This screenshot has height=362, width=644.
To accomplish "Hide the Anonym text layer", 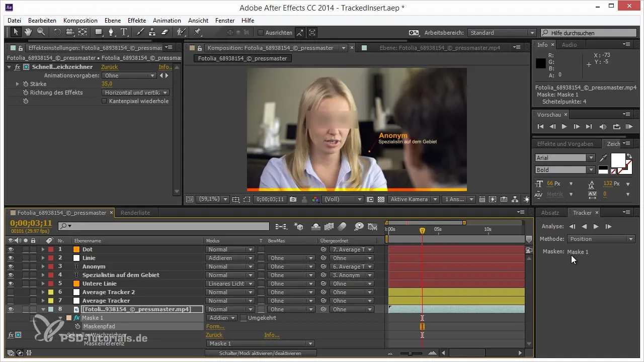I will click(11, 266).
